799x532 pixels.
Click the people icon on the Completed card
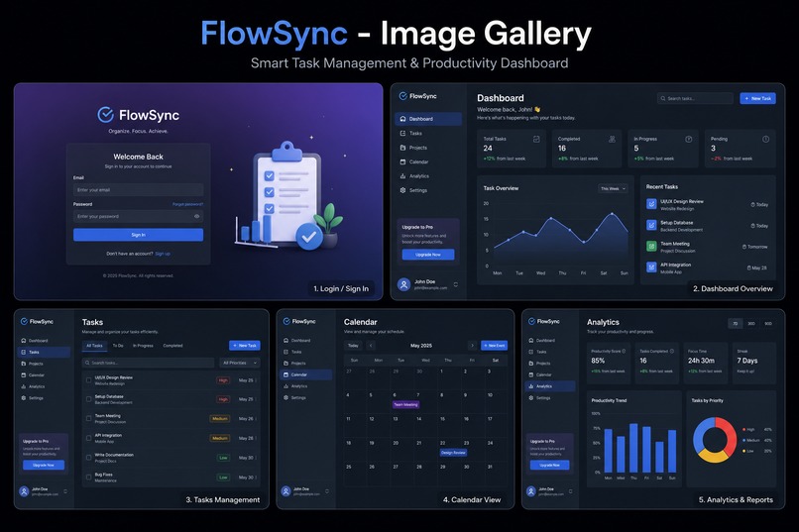tap(612, 139)
